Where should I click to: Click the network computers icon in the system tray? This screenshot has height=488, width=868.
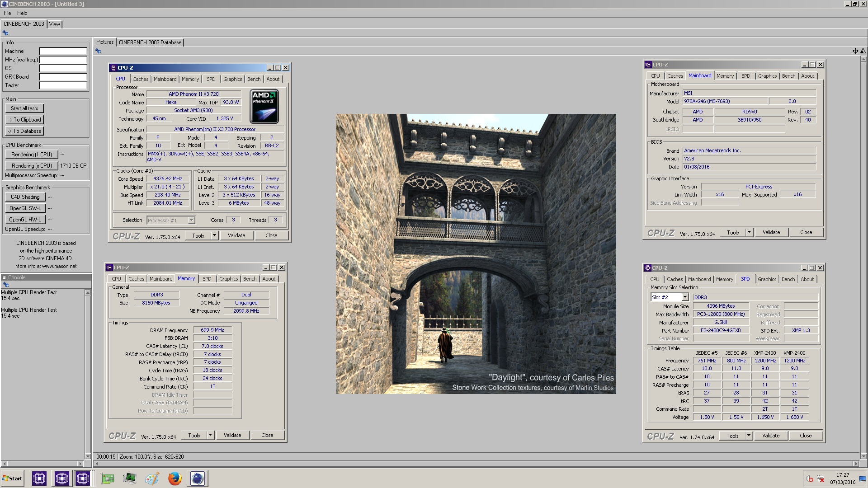tap(821, 479)
